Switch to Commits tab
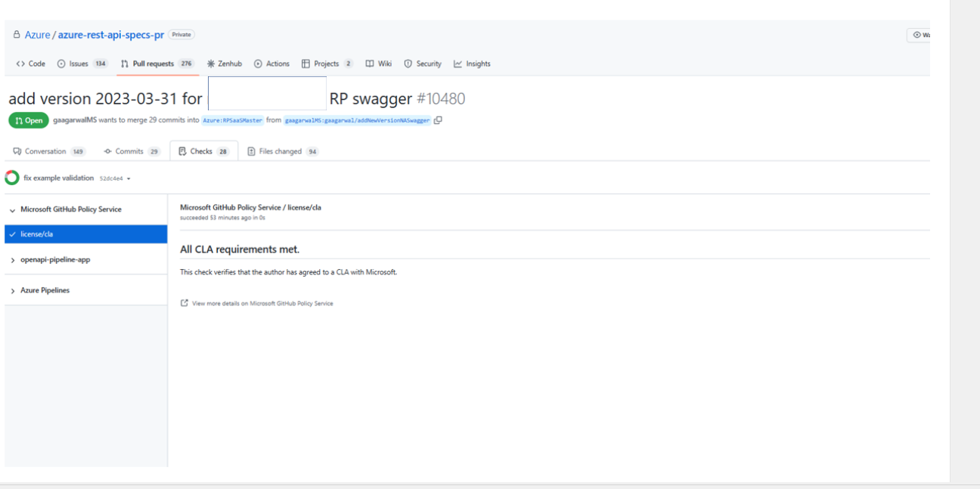Screen dimensions: 980x489 pos(132,151)
